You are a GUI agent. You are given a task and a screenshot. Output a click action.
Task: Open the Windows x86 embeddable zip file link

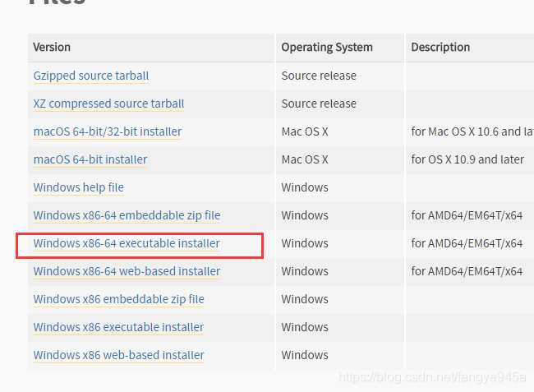pyautogui.click(x=119, y=299)
